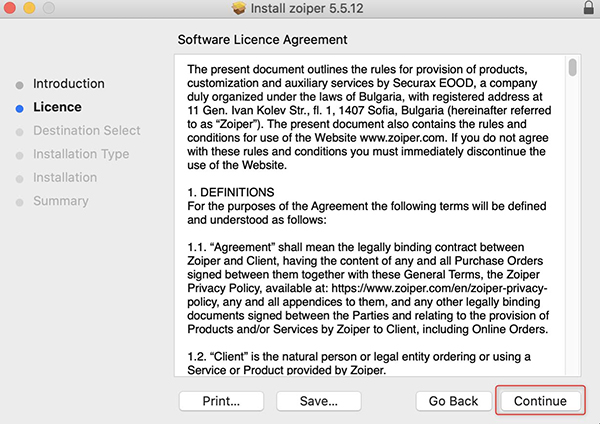Select the Destination Select step label
Viewport: 600px width, 424px height.
tap(87, 130)
